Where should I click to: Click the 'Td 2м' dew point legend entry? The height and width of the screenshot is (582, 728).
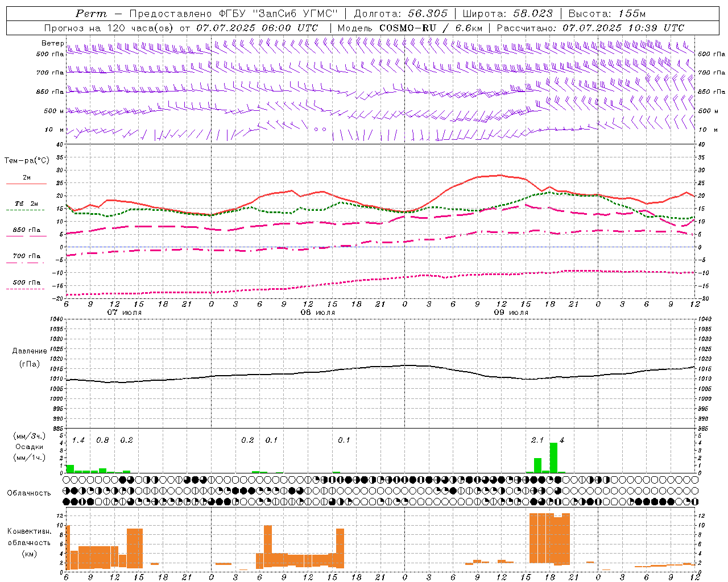coord(26,203)
